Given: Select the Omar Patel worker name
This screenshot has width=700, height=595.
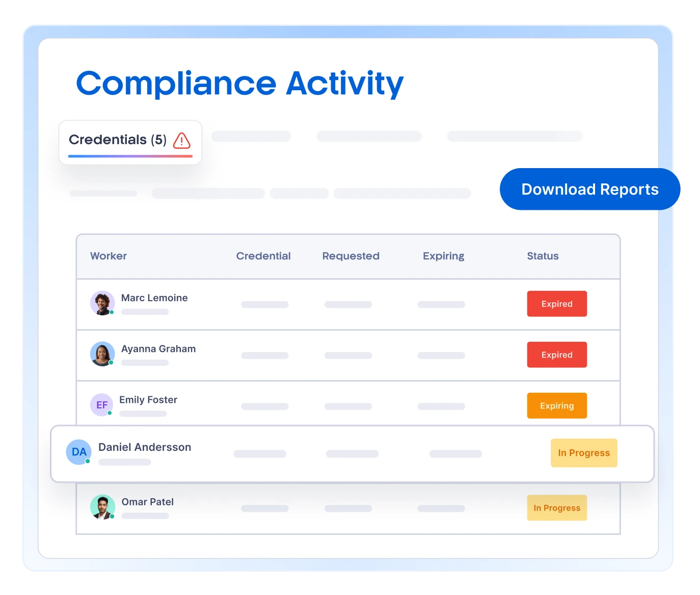Looking at the screenshot, I should (x=148, y=502).
